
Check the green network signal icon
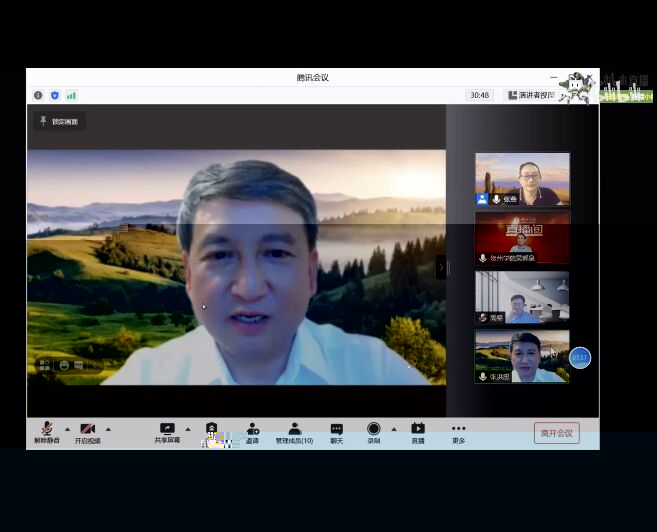tap(71, 95)
